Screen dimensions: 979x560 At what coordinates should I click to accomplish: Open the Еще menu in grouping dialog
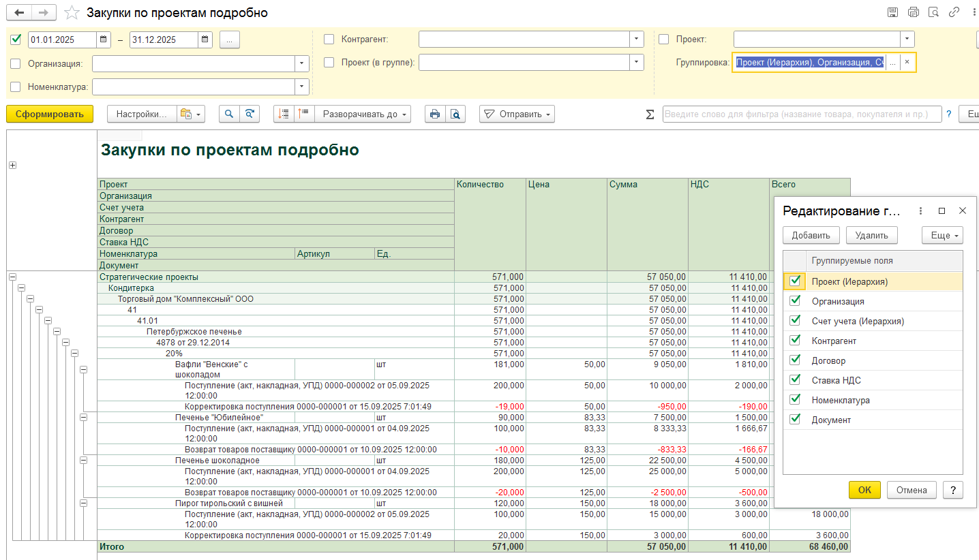click(x=944, y=236)
